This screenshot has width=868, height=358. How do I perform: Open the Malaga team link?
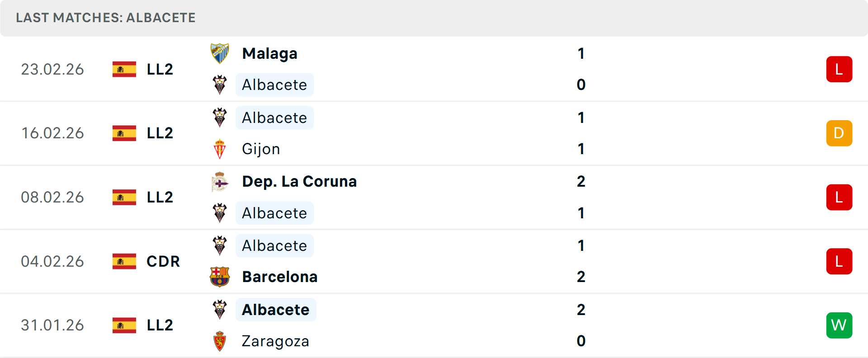[269, 54]
